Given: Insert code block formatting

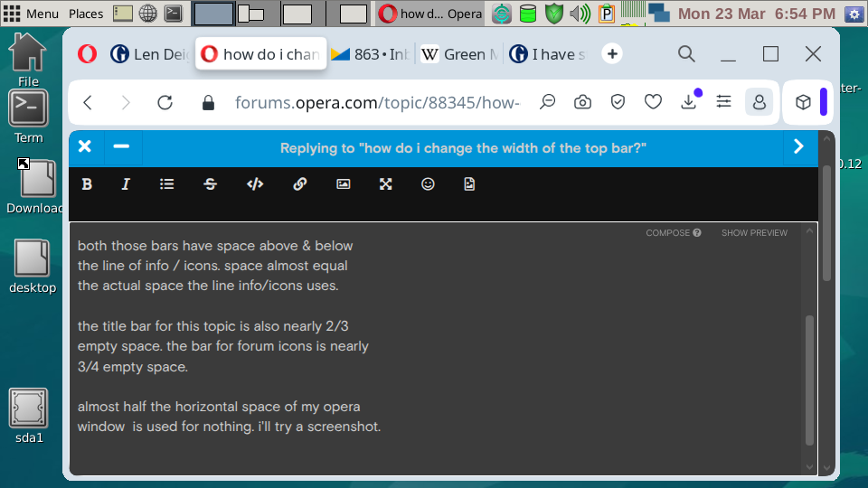Looking at the screenshot, I should click(x=255, y=184).
